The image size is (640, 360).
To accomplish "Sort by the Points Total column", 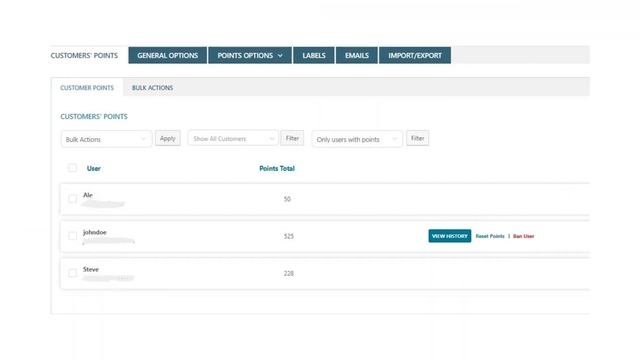I will [x=277, y=168].
